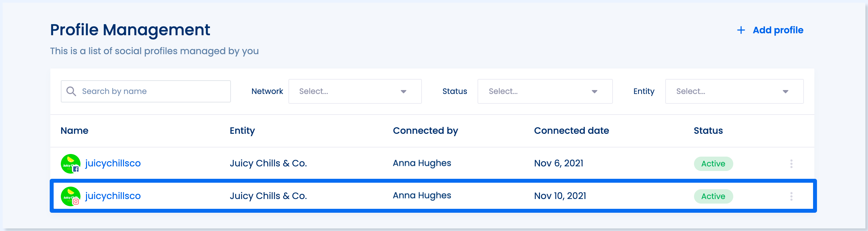Open the Instagram juicychillsco avatar
The width and height of the screenshot is (868, 231).
pos(70,196)
